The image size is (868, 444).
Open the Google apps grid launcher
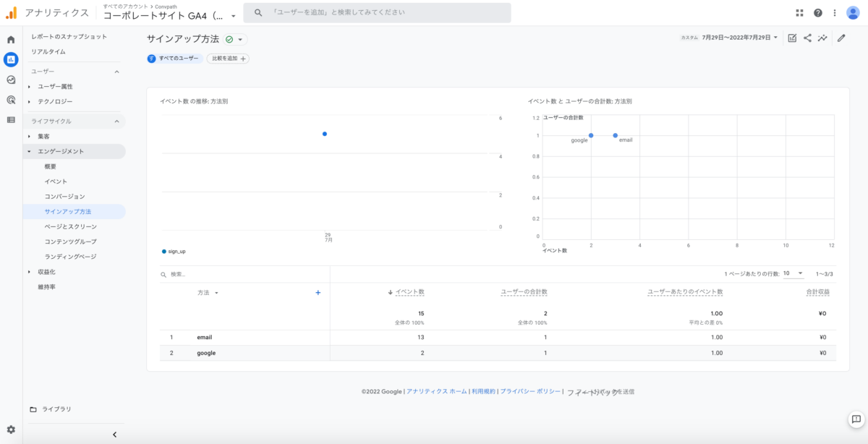(x=800, y=12)
